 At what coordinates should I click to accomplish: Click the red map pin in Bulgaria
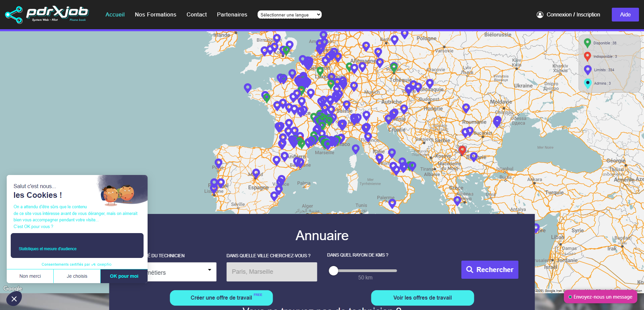click(x=462, y=150)
